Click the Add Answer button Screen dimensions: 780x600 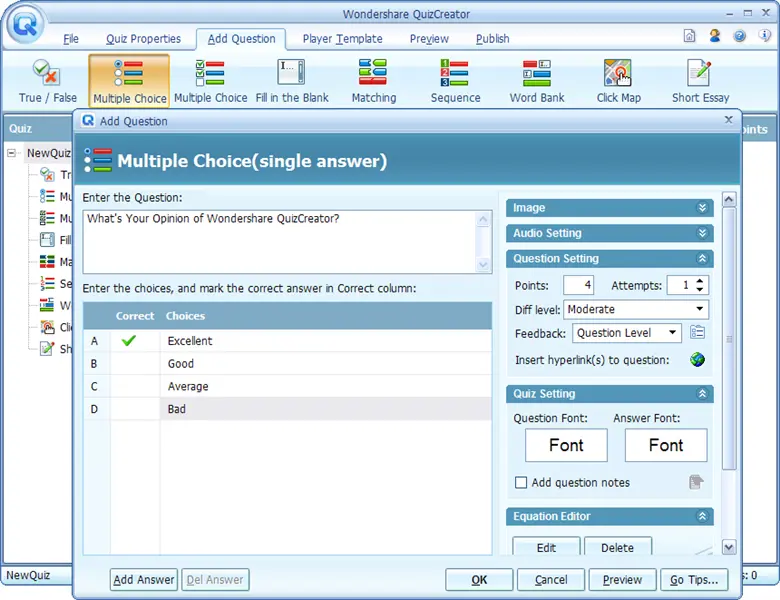coord(143,580)
